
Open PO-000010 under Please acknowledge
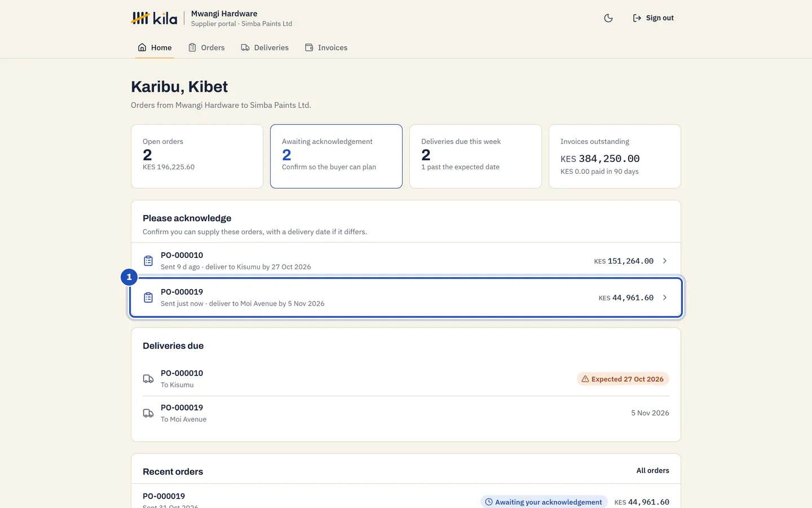click(406, 261)
